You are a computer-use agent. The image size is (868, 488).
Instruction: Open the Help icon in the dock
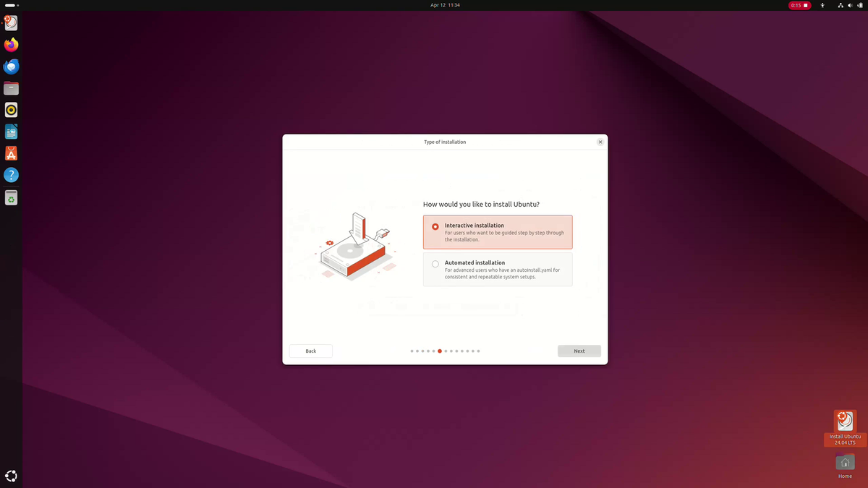click(11, 175)
